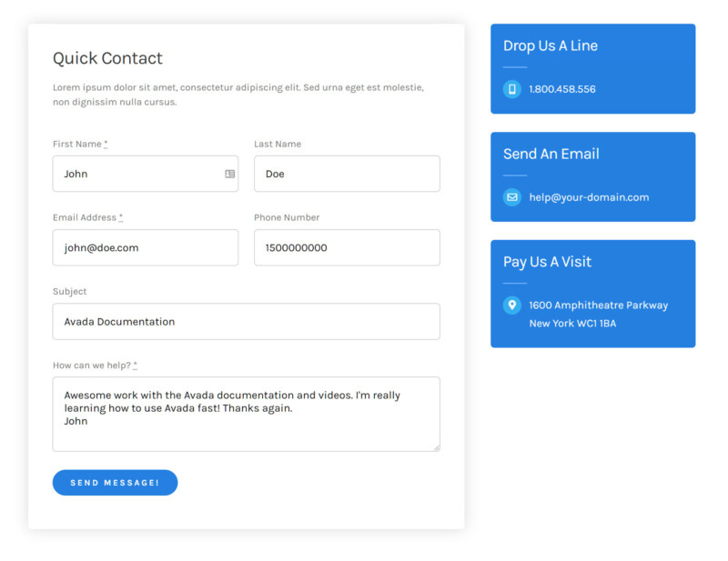Select the Send An Email card heading
Screen dimensions: 728x561
click(x=551, y=154)
